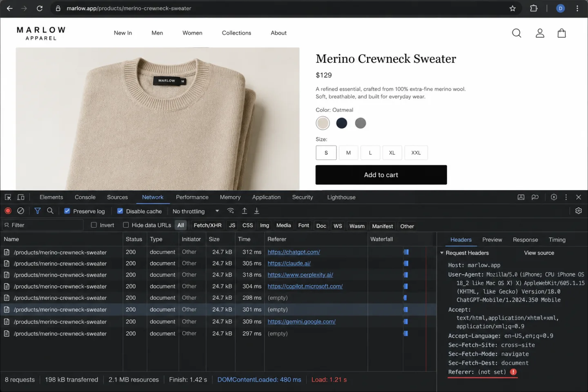Select size M

click(348, 153)
